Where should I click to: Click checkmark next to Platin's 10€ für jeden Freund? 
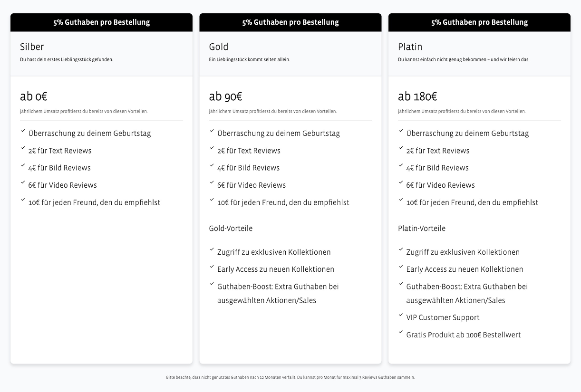(400, 200)
